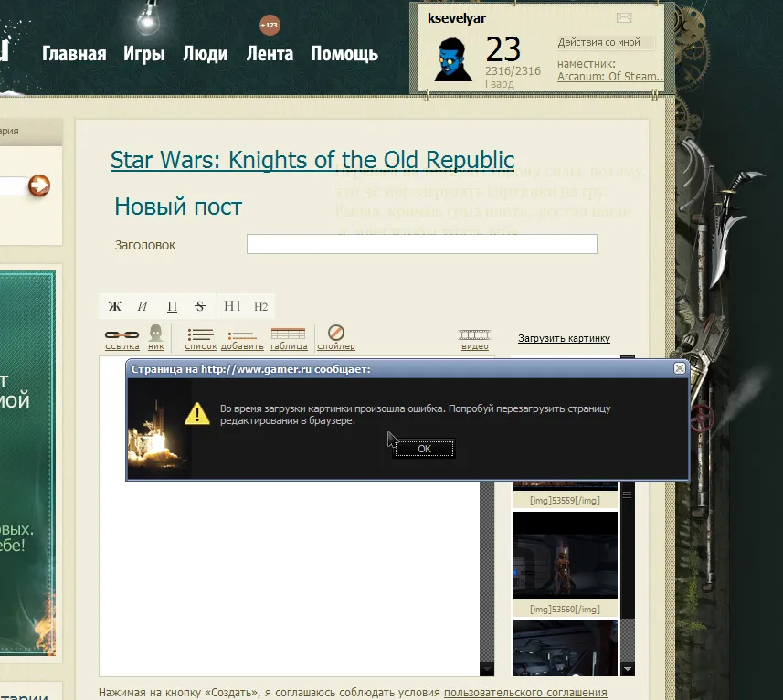Image resolution: width=783 pixels, height=700 pixels.
Task: Click the green banner on left sidebar
Action: 27,462
